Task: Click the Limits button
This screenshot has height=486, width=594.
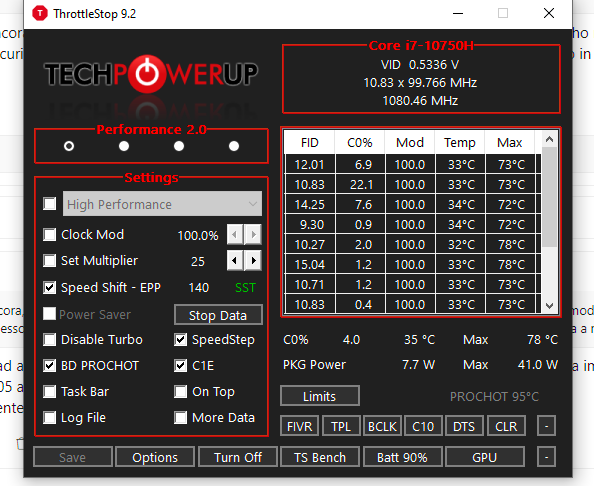Action: 320,396
